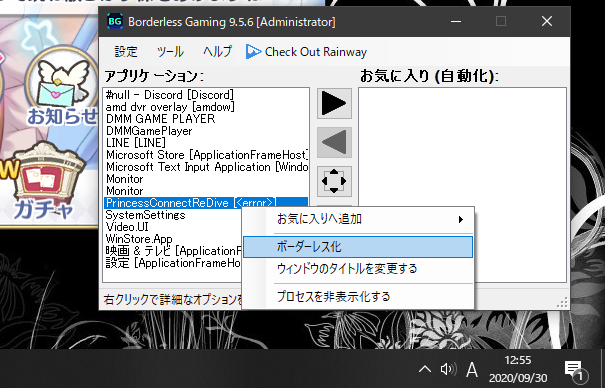Choose ボーダーレス化 from context menu

coord(358,247)
